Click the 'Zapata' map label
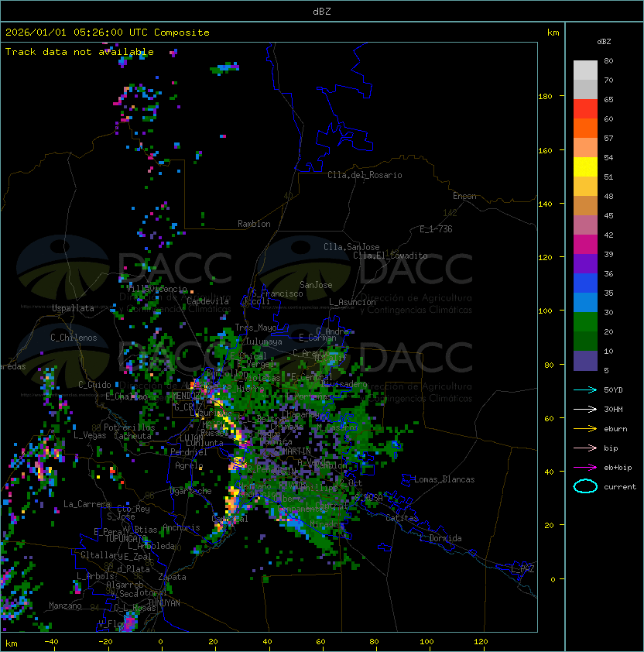This screenshot has height=652, width=644. click(172, 577)
